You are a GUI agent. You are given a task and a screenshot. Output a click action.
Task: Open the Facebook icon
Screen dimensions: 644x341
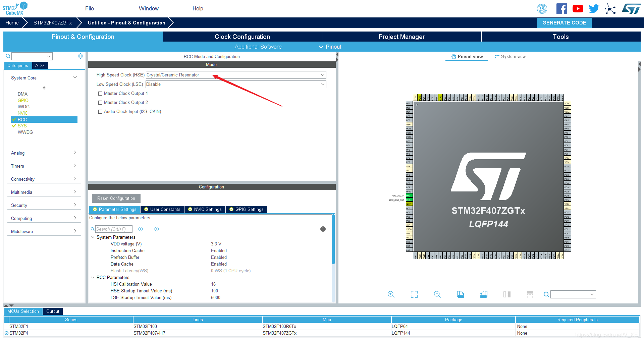562,9
